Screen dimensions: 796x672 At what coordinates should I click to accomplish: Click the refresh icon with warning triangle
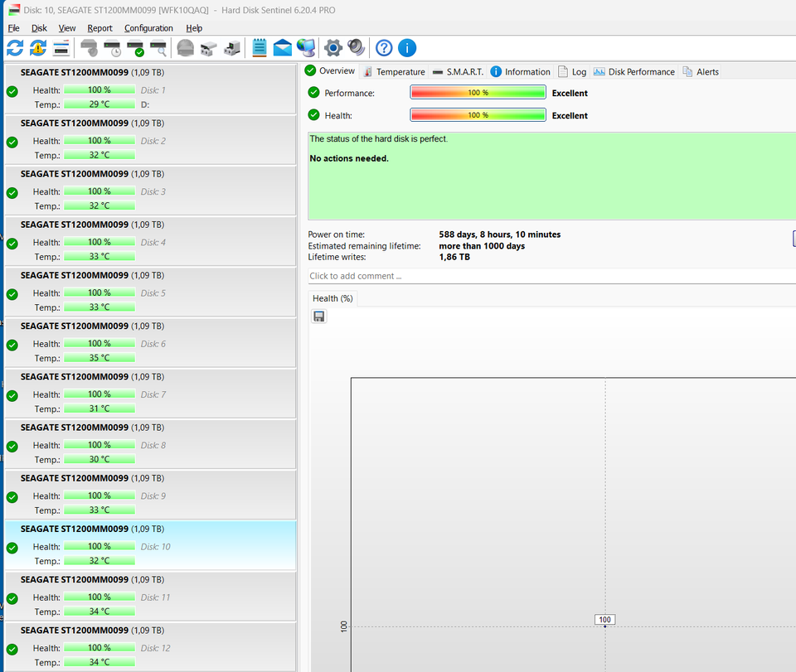[38, 48]
